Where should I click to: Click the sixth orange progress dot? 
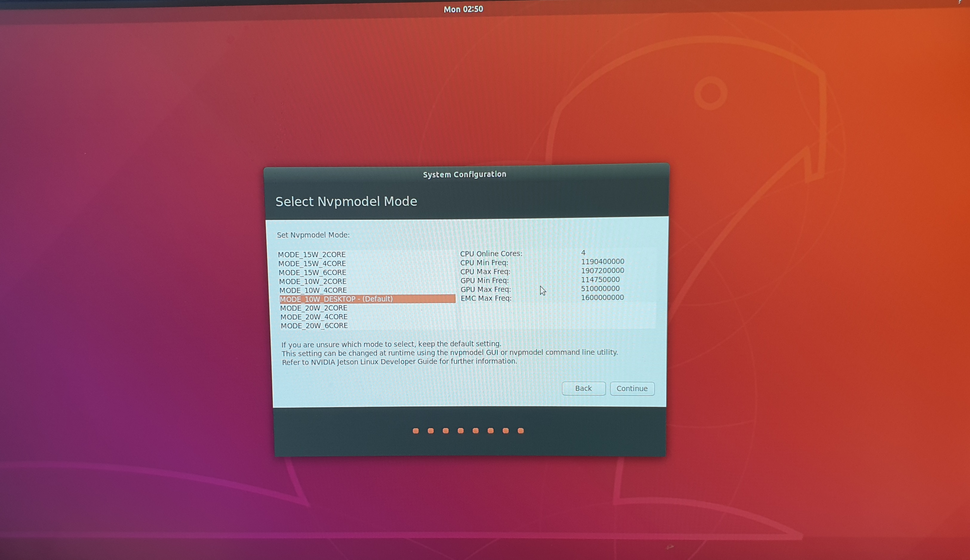click(x=491, y=431)
